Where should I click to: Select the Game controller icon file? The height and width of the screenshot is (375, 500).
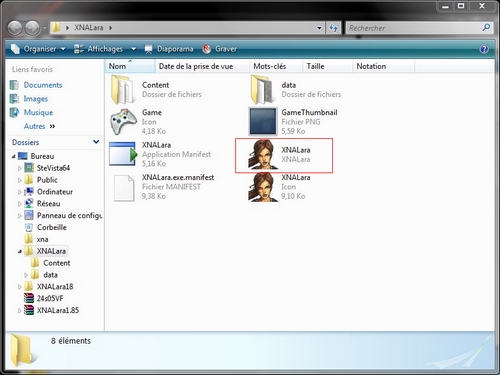[123, 122]
